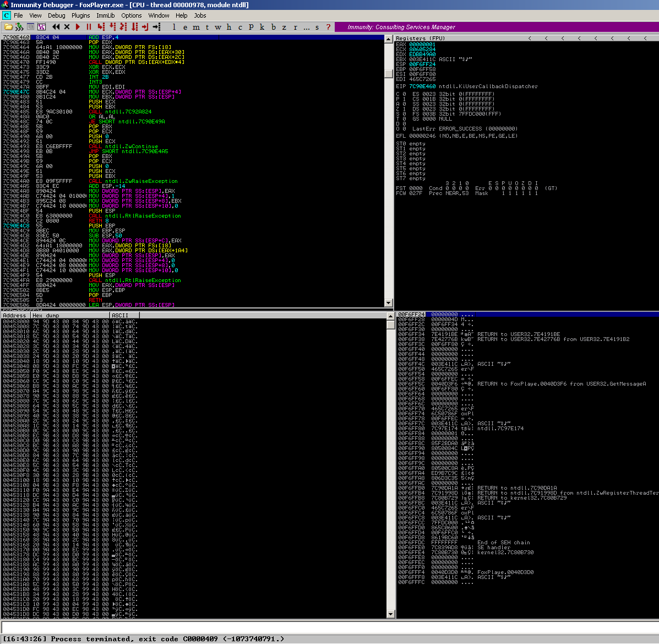Click the Hex dump column header
Image resolution: width=659 pixels, height=644 pixels.
click(x=70, y=315)
